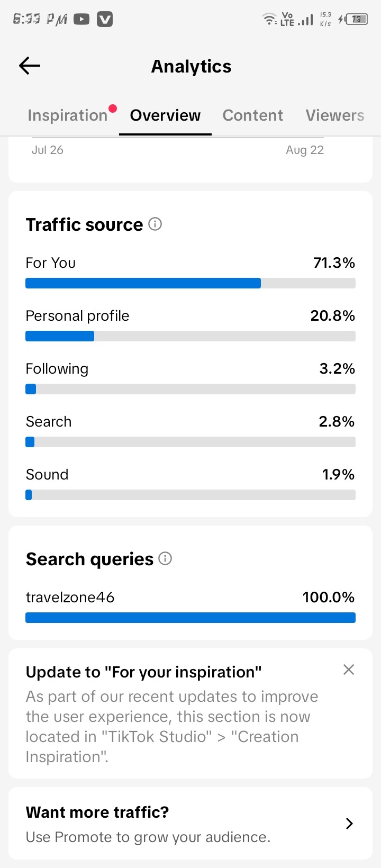Image resolution: width=381 pixels, height=868 pixels.
Task: Tap the red notification dot on Inspiration
Action: tap(112, 108)
